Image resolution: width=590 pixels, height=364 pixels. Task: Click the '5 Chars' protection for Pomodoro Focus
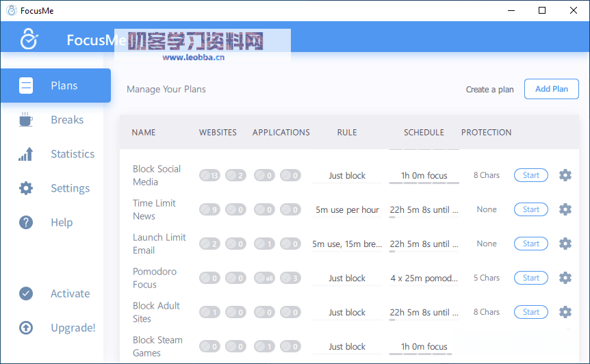[x=487, y=278]
